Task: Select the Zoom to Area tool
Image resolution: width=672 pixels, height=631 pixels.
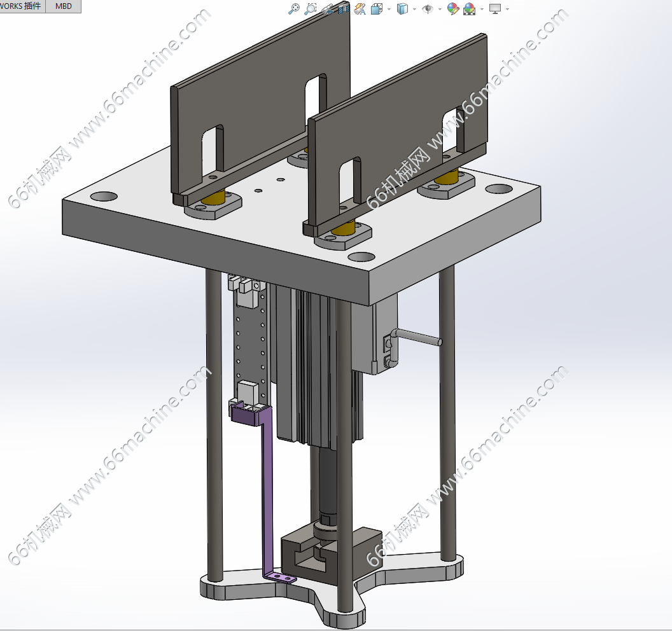Action: 311,8
